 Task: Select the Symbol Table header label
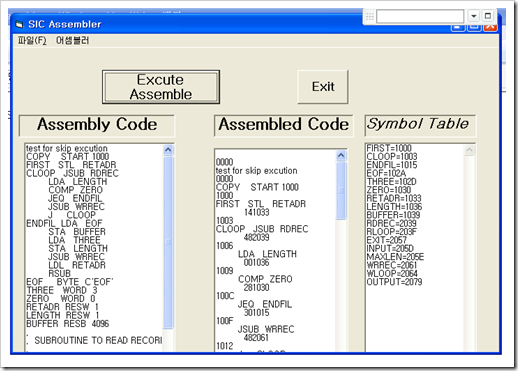420,125
